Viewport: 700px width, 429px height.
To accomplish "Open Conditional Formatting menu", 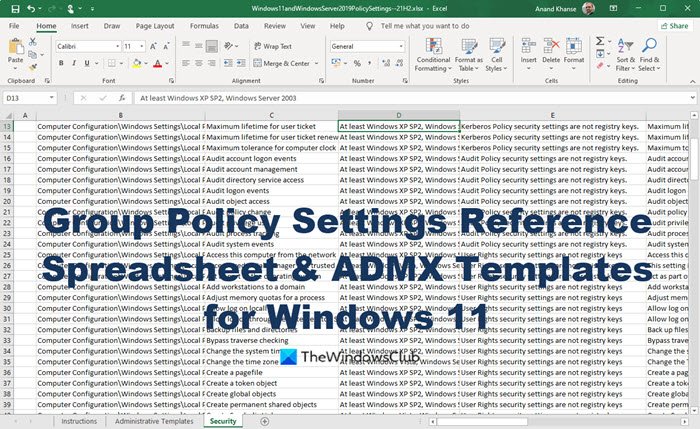I will (x=433, y=55).
